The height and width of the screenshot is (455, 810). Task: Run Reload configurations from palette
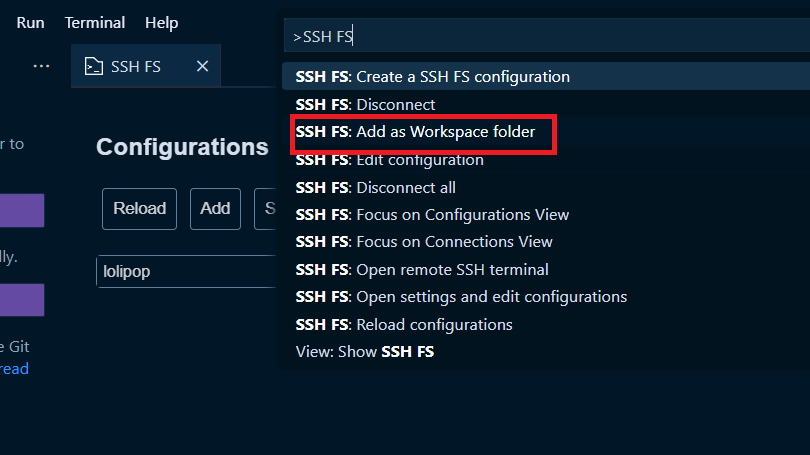tap(405, 325)
